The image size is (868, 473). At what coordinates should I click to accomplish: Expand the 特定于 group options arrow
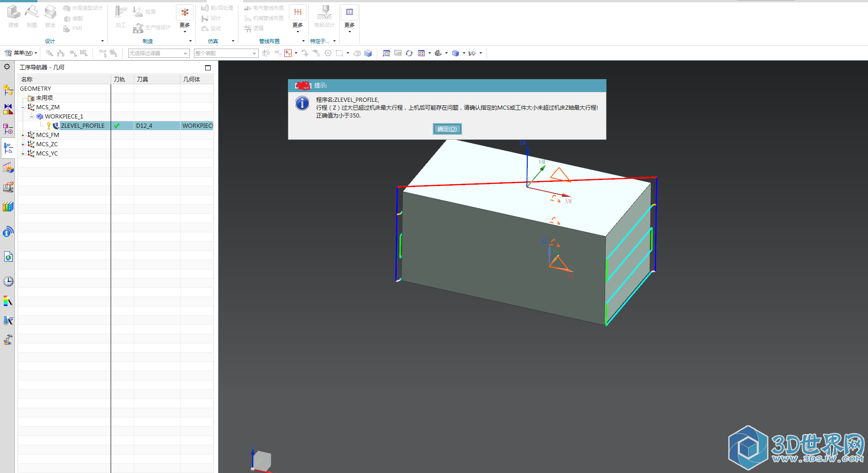tap(334, 41)
